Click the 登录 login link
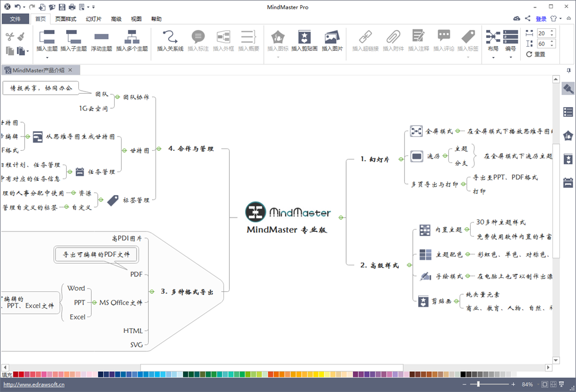The height and width of the screenshot is (392, 576). click(x=541, y=19)
